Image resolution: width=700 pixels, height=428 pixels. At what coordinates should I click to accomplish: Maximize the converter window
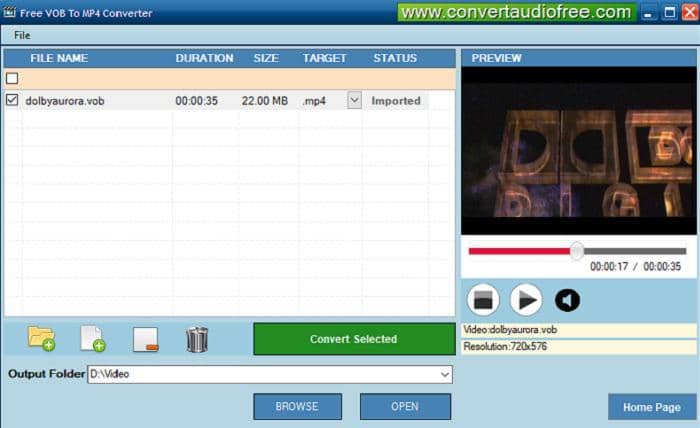(670, 12)
